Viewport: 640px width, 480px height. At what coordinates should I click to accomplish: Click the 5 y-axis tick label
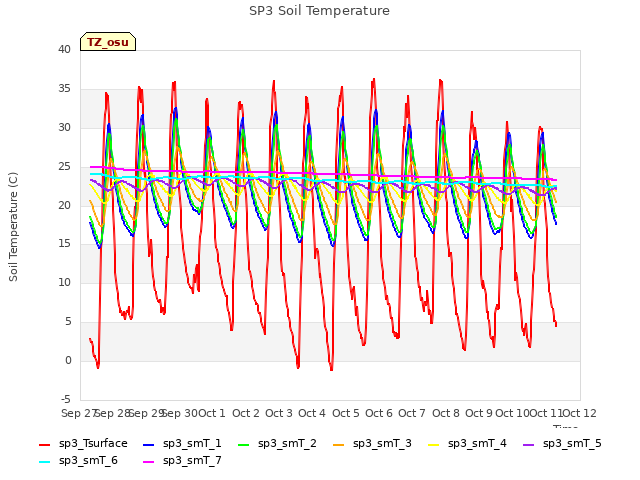[x=68, y=322]
